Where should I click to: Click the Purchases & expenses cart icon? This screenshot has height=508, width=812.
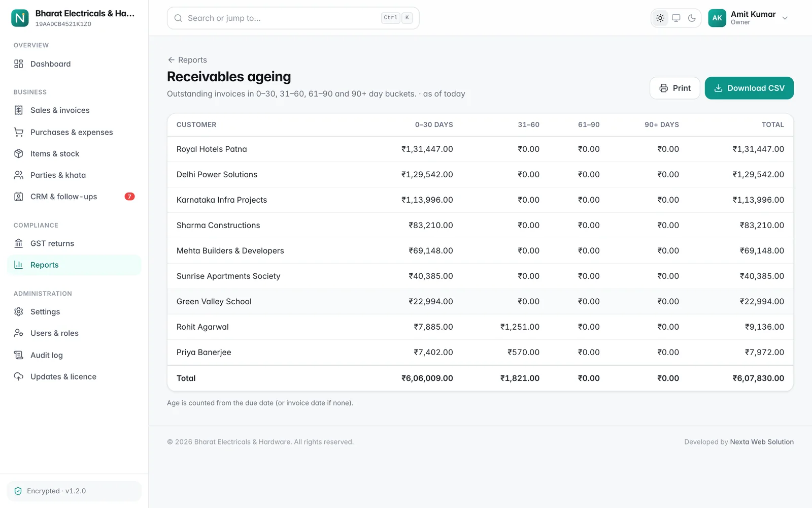(x=19, y=132)
